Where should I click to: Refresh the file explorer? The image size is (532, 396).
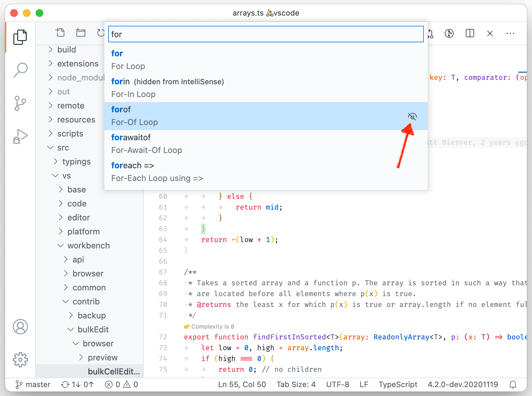click(x=101, y=32)
